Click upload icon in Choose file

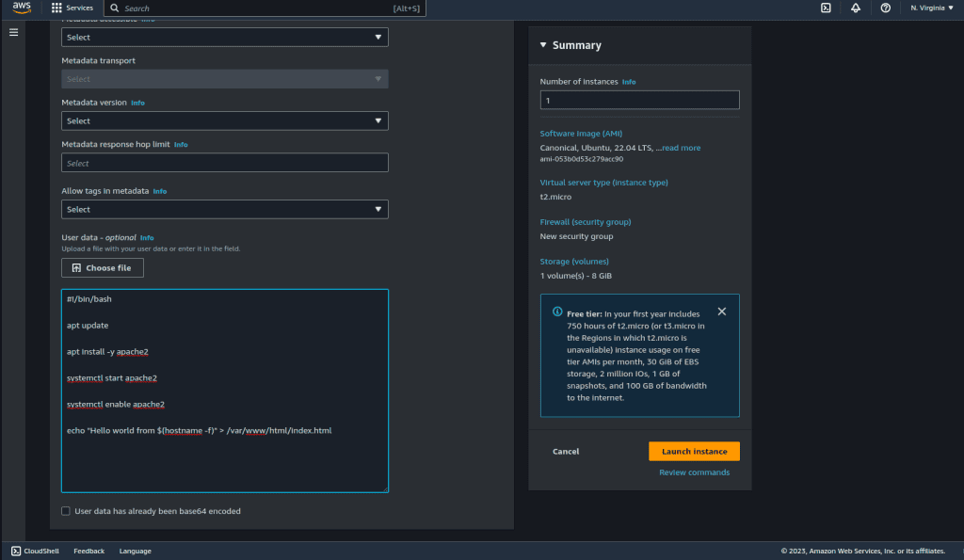[76, 268]
